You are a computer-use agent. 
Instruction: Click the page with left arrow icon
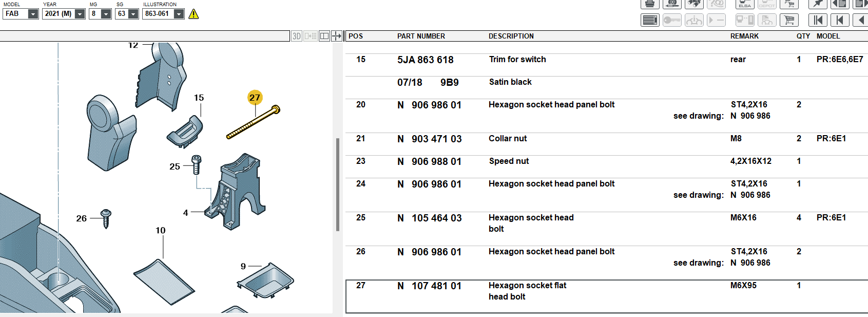(840, 4)
